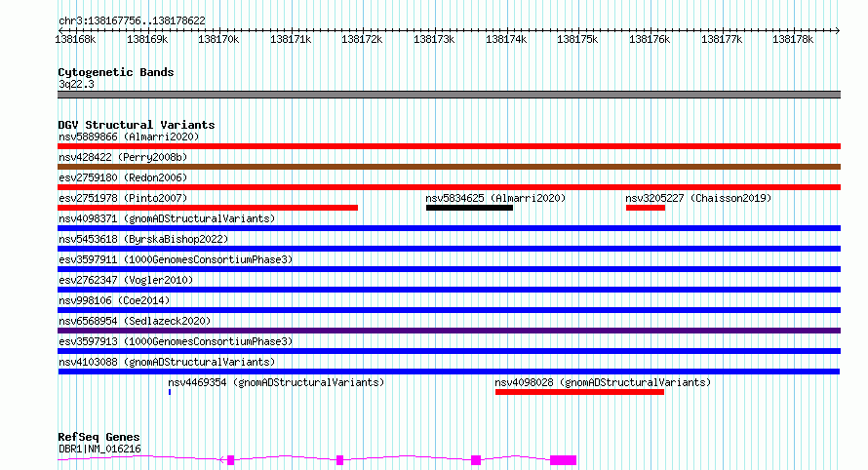Screen dimensions: 868x470
Task: Click the 138172k ruler label
Action: [362, 39]
